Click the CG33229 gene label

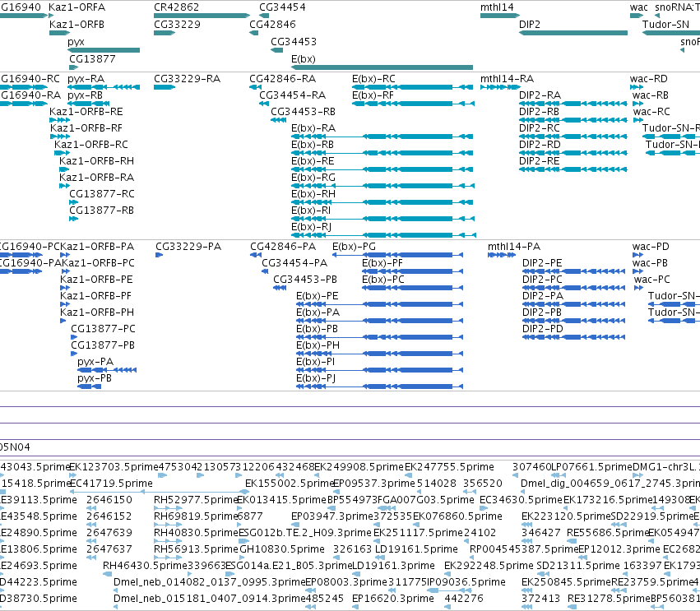(x=177, y=25)
